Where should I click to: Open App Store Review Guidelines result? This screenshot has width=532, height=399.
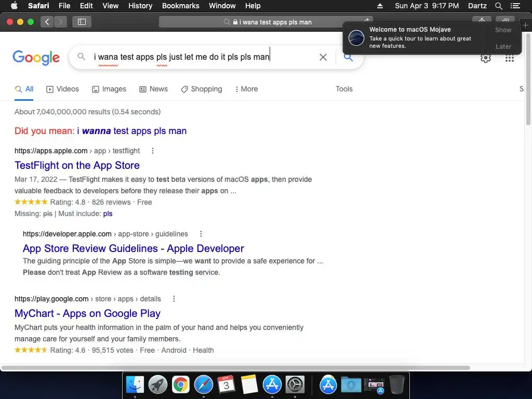pos(134,248)
